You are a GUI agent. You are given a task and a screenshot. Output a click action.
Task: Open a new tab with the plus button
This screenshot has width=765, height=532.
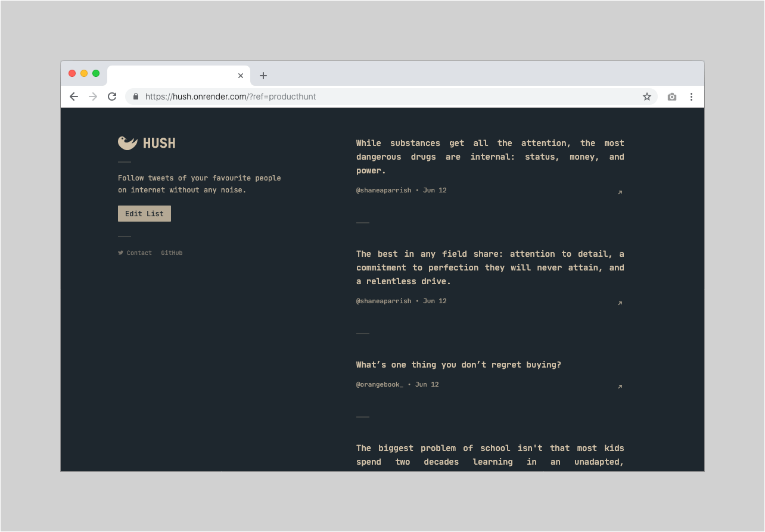click(x=263, y=76)
